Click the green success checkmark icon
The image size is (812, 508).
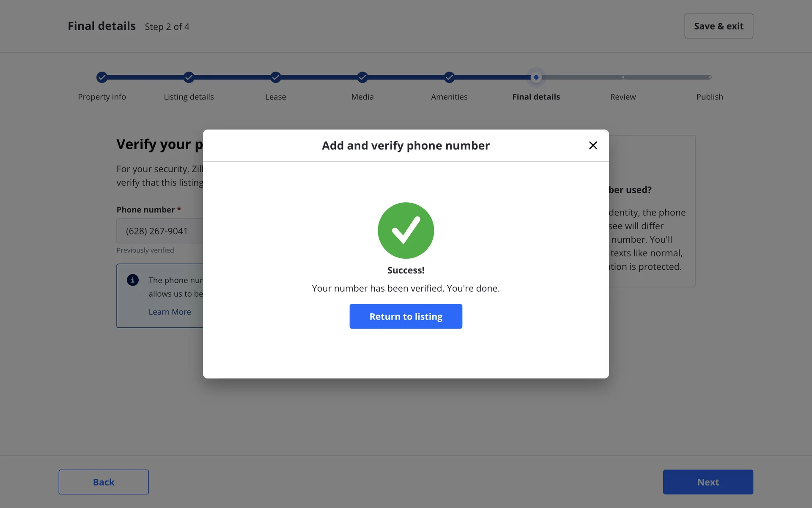point(406,230)
